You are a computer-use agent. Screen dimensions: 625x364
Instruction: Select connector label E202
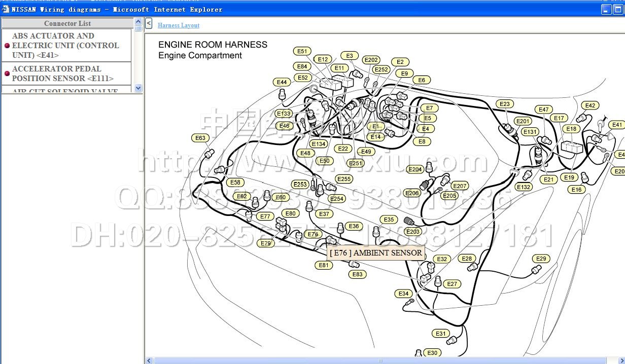coord(371,60)
